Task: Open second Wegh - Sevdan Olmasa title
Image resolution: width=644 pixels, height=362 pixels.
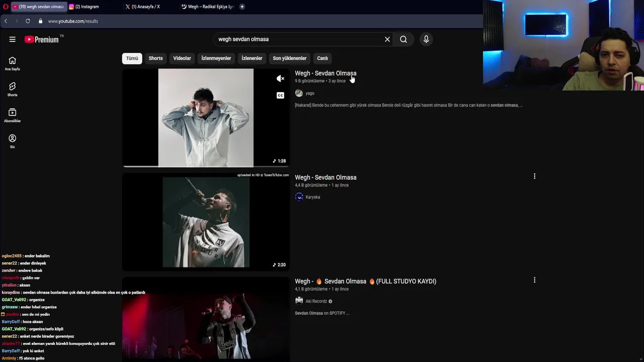Action: (326, 177)
